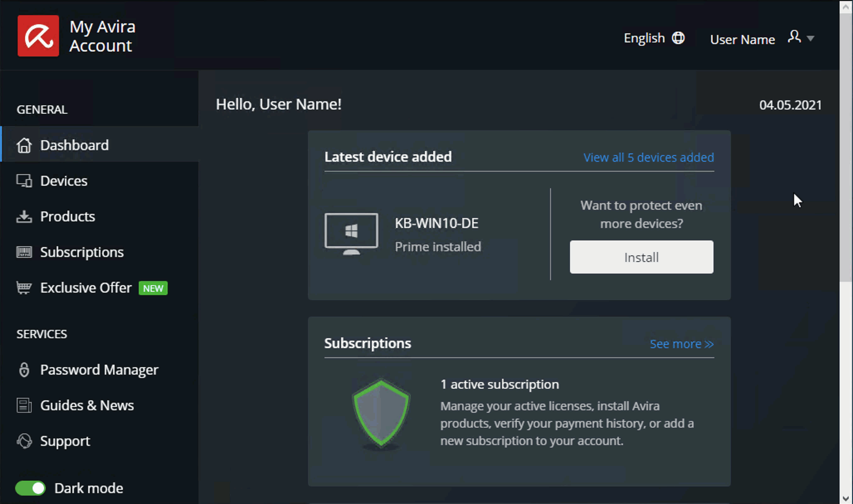Image resolution: width=853 pixels, height=504 pixels.
Task: Click the Latest device added heading
Action: click(388, 157)
